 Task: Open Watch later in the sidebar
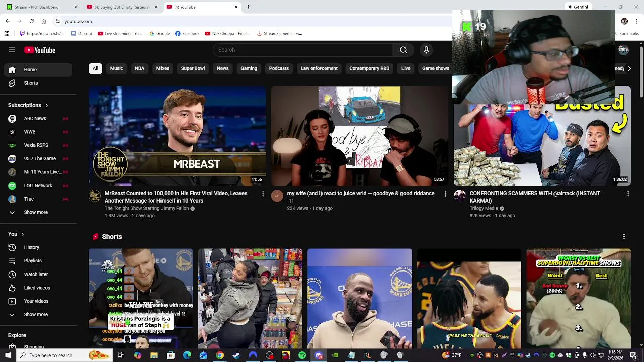(38, 274)
